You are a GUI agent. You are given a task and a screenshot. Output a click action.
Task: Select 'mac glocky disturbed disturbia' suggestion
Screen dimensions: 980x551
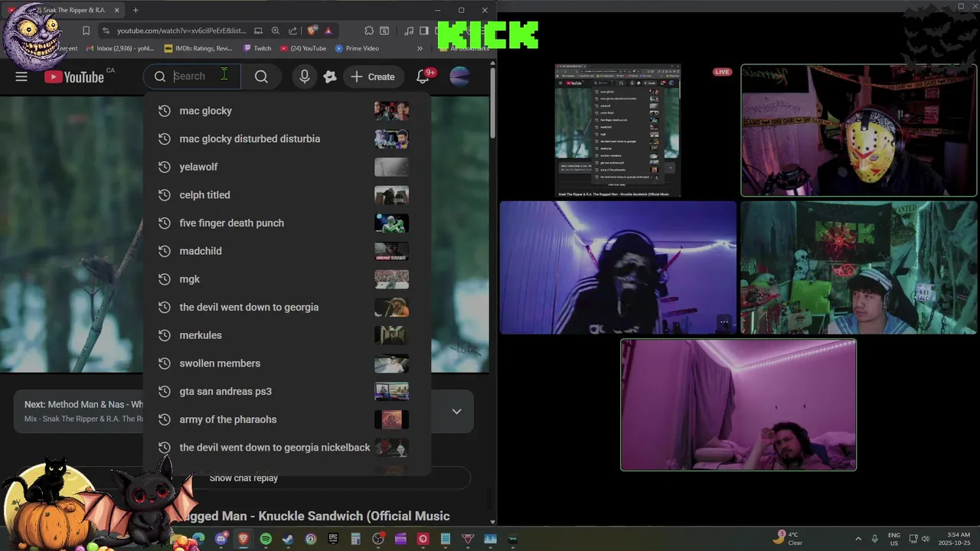click(286, 139)
